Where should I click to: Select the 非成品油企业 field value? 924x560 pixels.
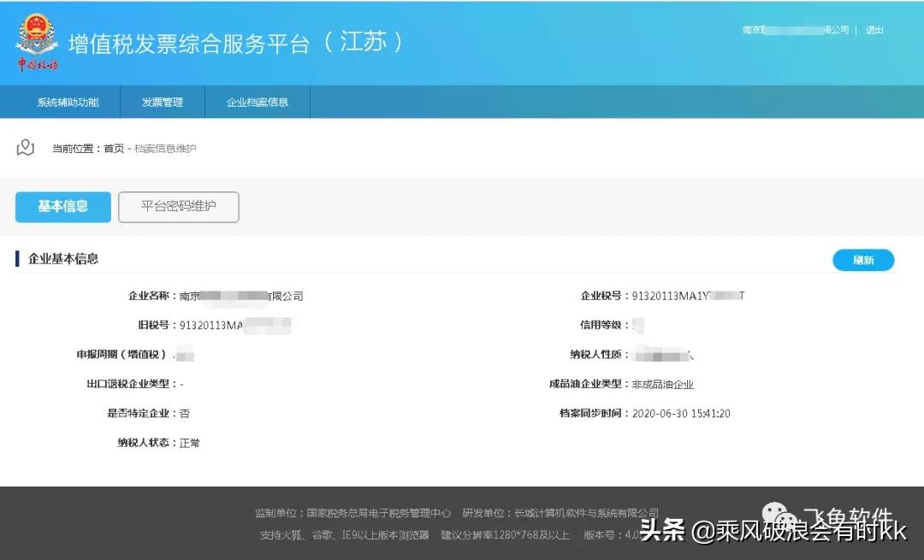coord(663,384)
